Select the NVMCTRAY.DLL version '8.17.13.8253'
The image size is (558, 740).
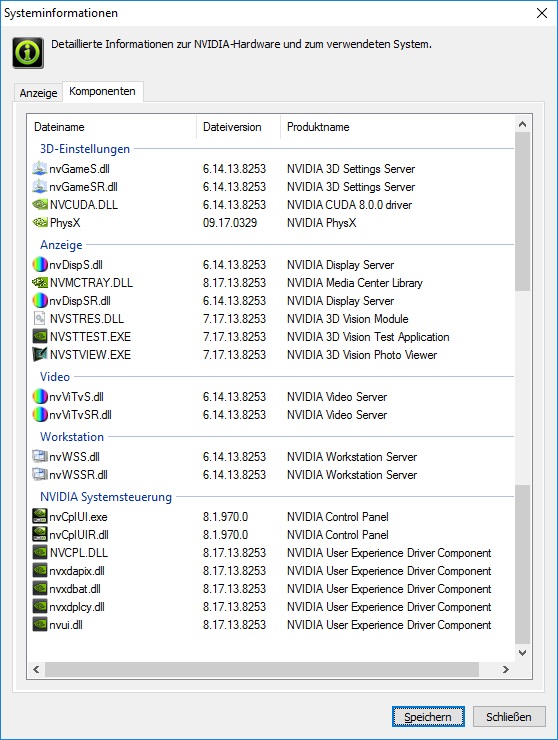coord(234,283)
